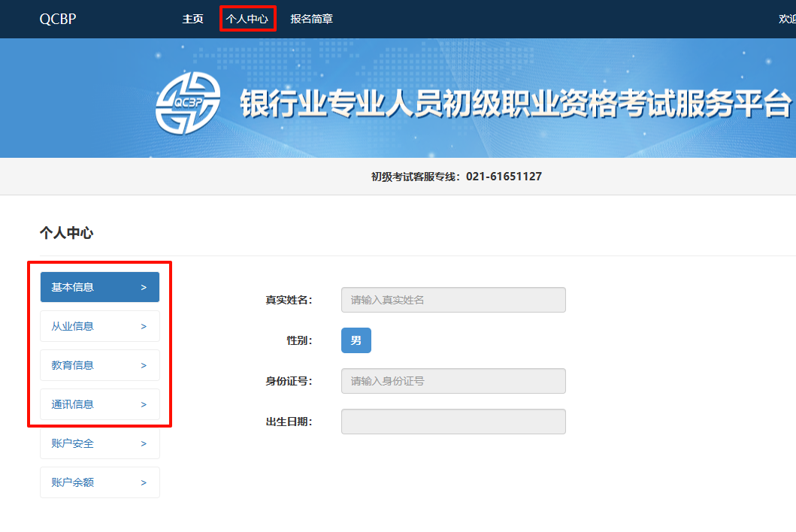
Task: Select the 从业信息 sidebar tab
Action: pos(100,326)
